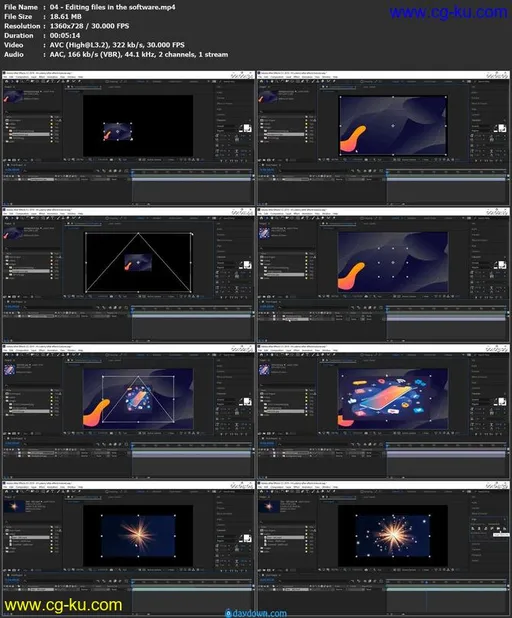This screenshot has height=618, width=512.
Task: Open the frame with the background filling the viewer, no bounding box
Action: pyautogui.click(x=383, y=274)
